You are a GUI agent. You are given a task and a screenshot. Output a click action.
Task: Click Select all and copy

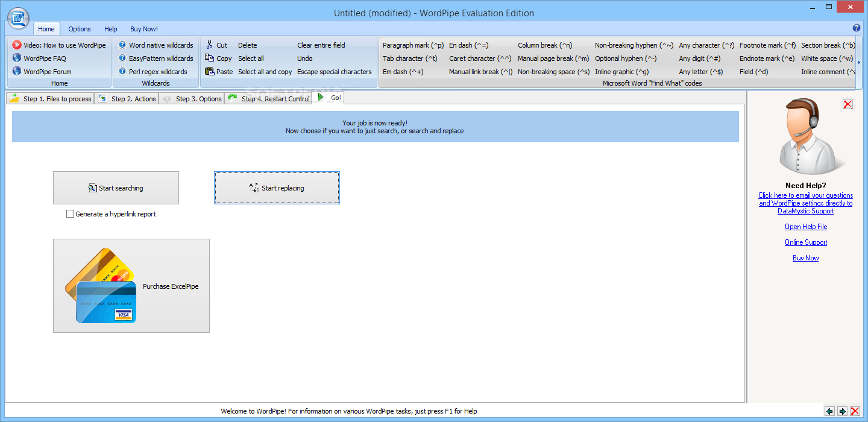[265, 72]
